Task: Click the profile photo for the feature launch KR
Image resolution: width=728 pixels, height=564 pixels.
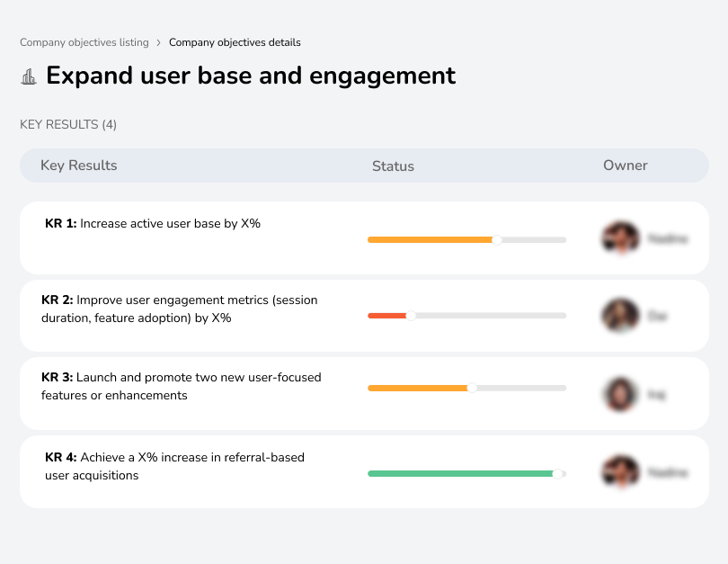Action: pyautogui.click(x=620, y=393)
